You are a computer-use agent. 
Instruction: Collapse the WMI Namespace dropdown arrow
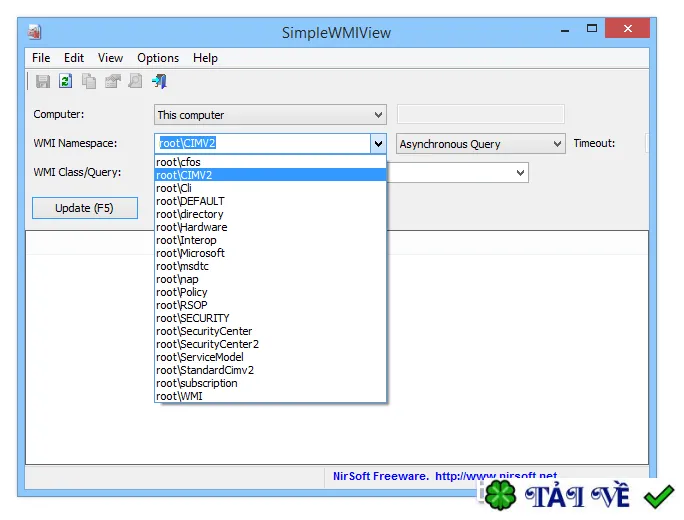coord(378,144)
